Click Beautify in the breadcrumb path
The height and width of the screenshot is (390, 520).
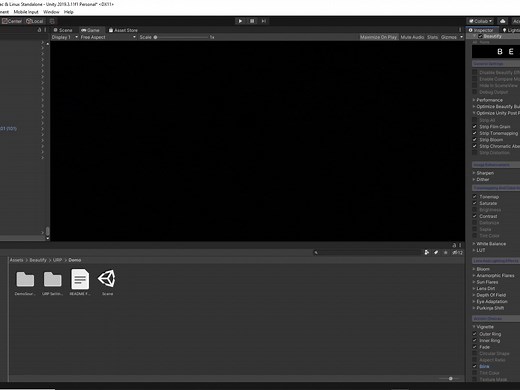click(38, 260)
